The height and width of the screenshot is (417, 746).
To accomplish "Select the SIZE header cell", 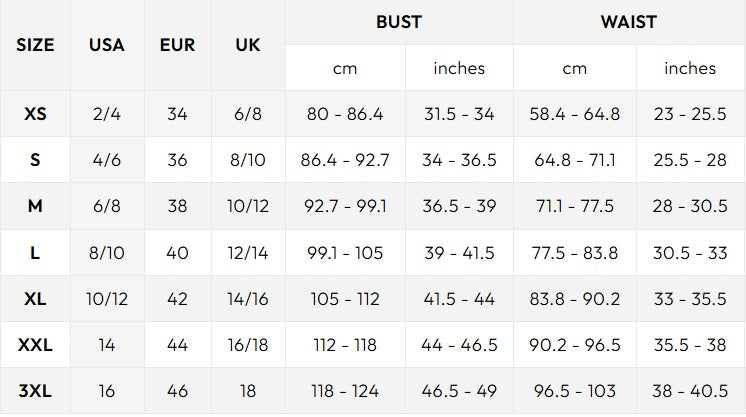I will pos(35,45).
